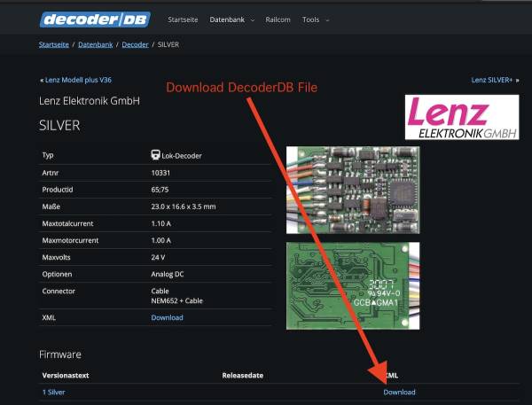Image resolution: width=532 pixels, height=405 pixels.
Task: Download the firmware DecoderDB file for 1 Silver
Action: [x=399, y=392]
